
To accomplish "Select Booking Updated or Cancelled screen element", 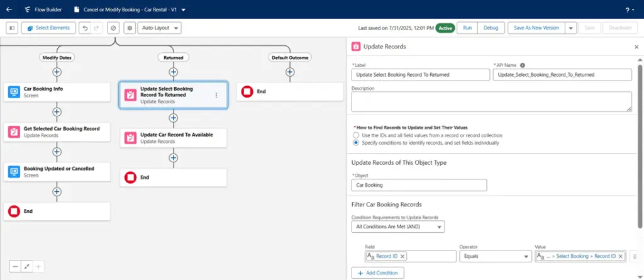I will point(57,171).
